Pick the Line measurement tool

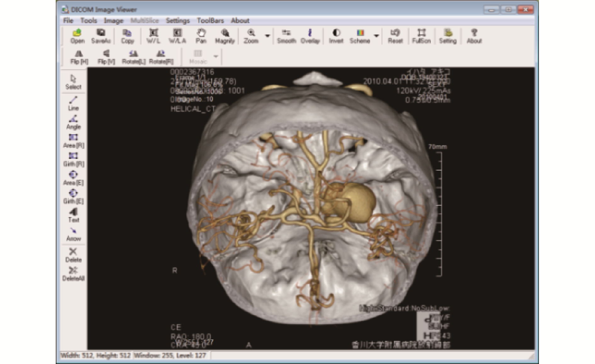pyautogui.click(x=73, y=103)
